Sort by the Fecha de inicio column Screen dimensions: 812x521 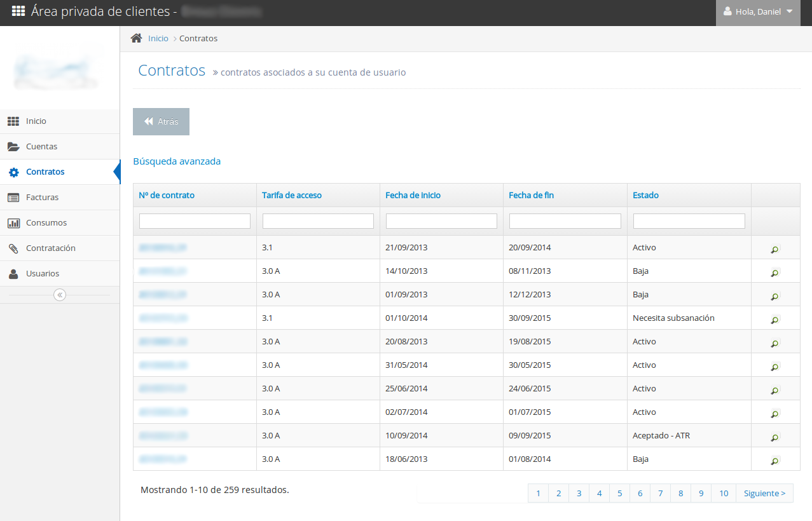pos(413,195)
